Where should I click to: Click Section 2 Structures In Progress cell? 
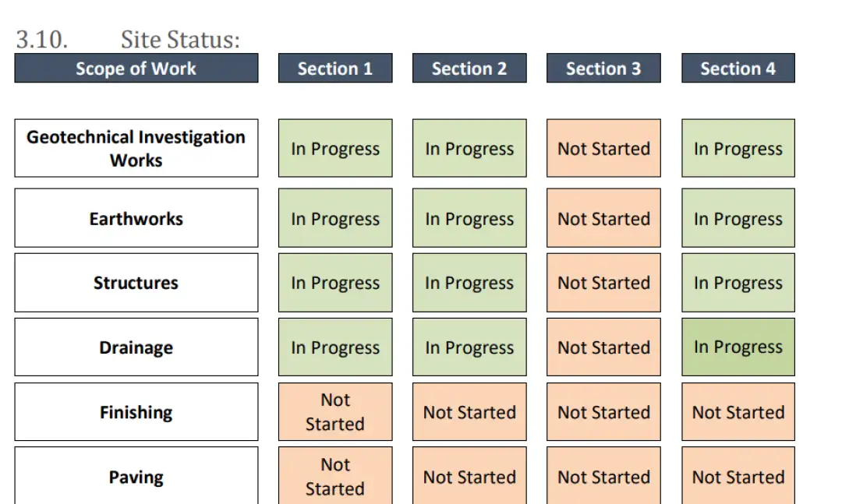[469, 283]
